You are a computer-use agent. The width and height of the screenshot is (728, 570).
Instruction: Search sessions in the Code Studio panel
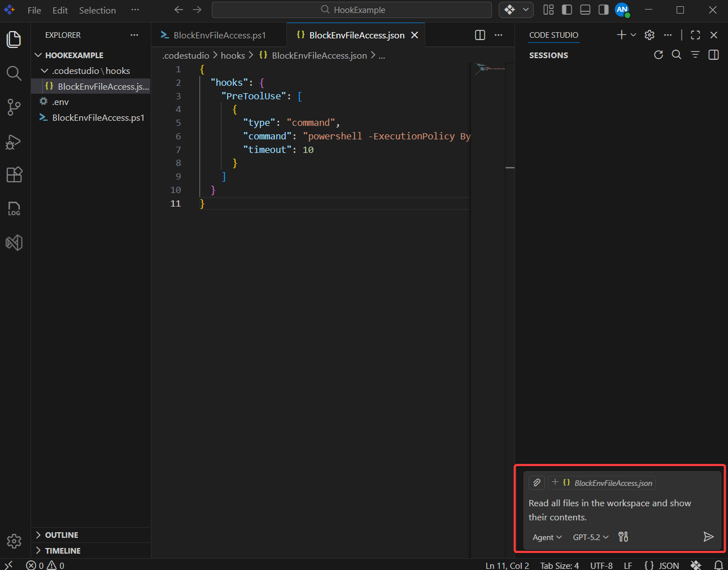coord(677,55)
